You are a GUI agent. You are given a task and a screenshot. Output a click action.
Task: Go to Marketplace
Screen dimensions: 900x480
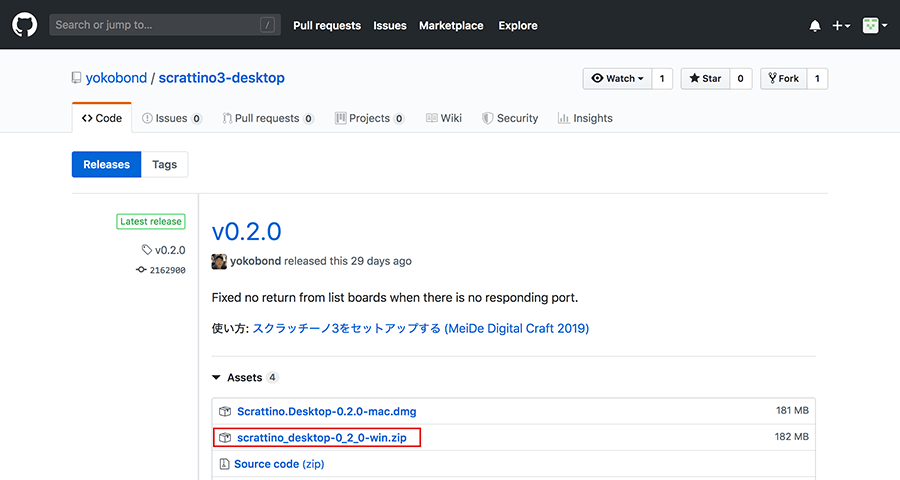pyautogui.click(x=451, y=25)
